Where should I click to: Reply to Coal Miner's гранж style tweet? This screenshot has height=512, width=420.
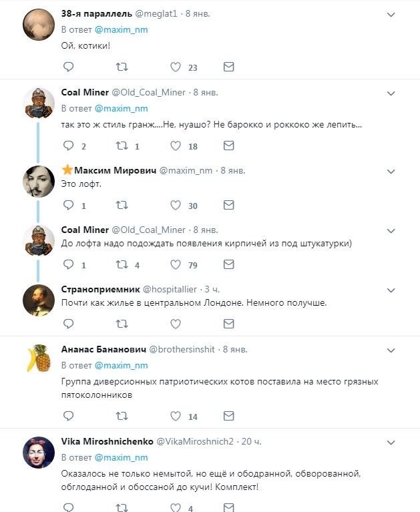(x=67, y=146)
